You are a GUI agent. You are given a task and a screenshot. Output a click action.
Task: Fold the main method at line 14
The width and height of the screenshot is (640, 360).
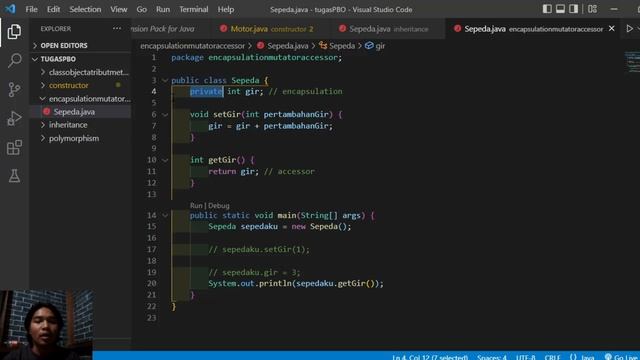coord(165,215)
